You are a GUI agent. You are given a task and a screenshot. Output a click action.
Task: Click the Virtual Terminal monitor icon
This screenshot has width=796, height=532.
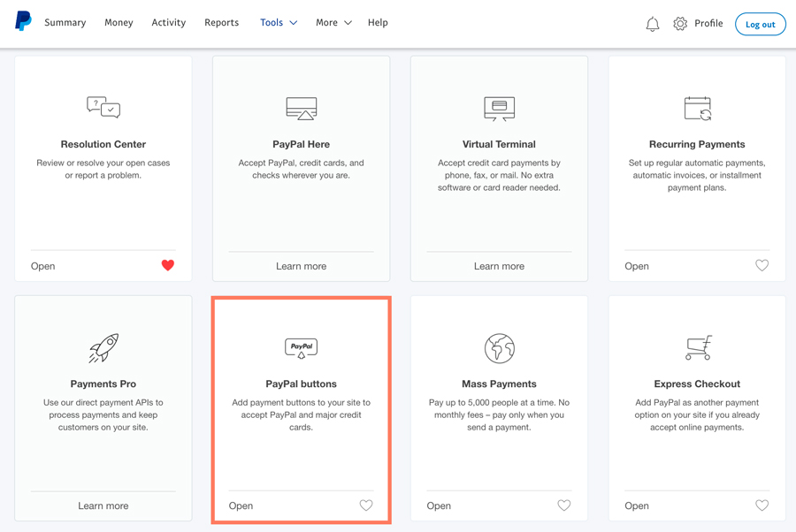coord(499,109)
